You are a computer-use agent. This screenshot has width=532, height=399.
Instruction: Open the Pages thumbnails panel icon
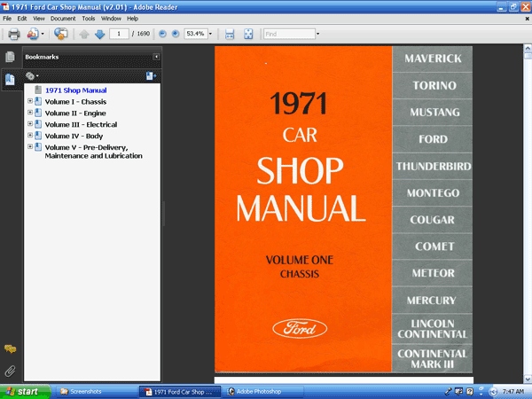coord(10,57)
